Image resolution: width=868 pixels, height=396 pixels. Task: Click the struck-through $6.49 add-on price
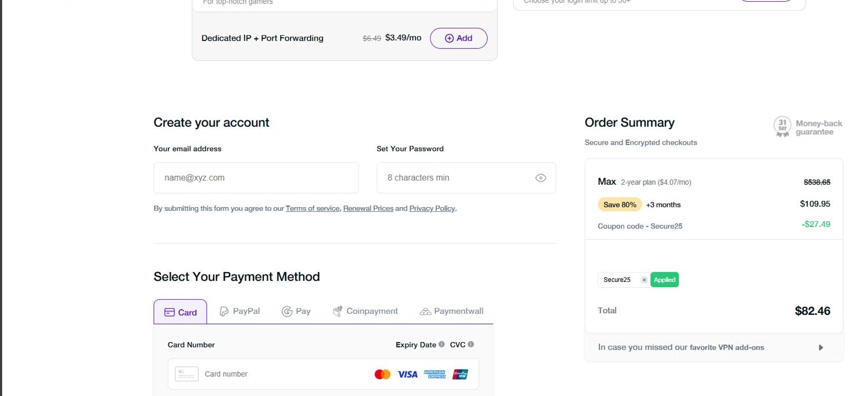(372, 38)
